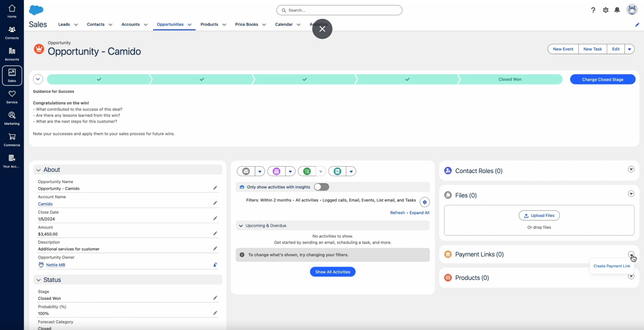This screenshot has height=330, width=644.
Task: Click the Upload Files button
Action: click(x=539, y=215)
